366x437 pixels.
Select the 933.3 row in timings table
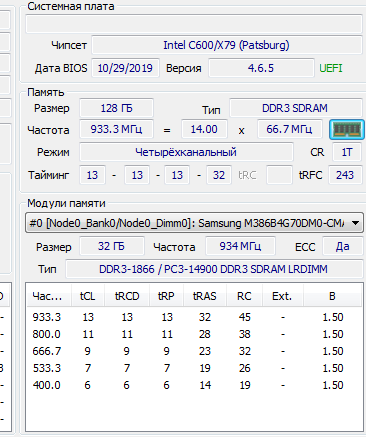(x=194, y=317)
